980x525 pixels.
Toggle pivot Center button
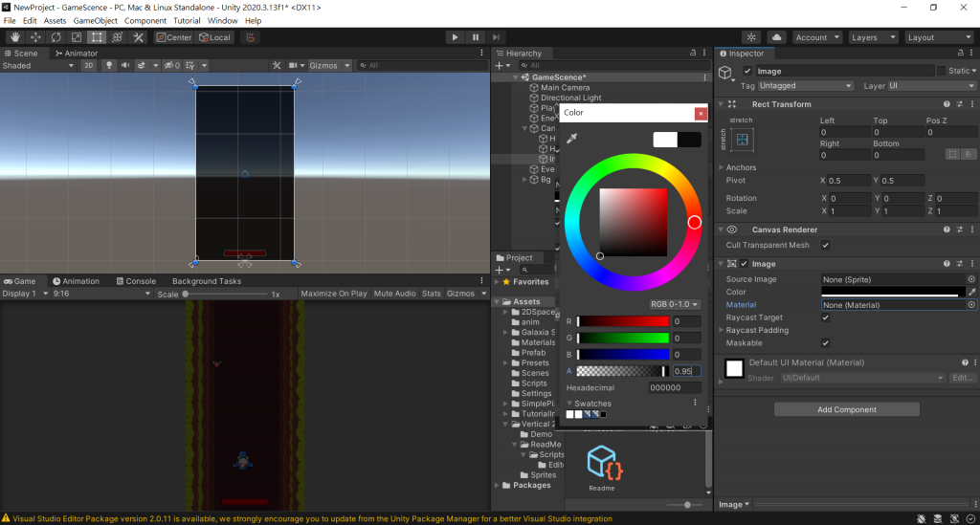tap(174, 37)
